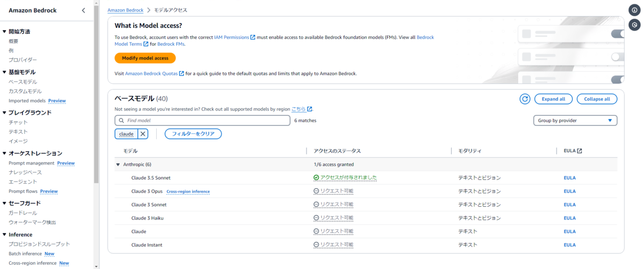Collapse the オーケストレーション sidebar section
This screenshot has height=269, width=644.
(4, 153)
